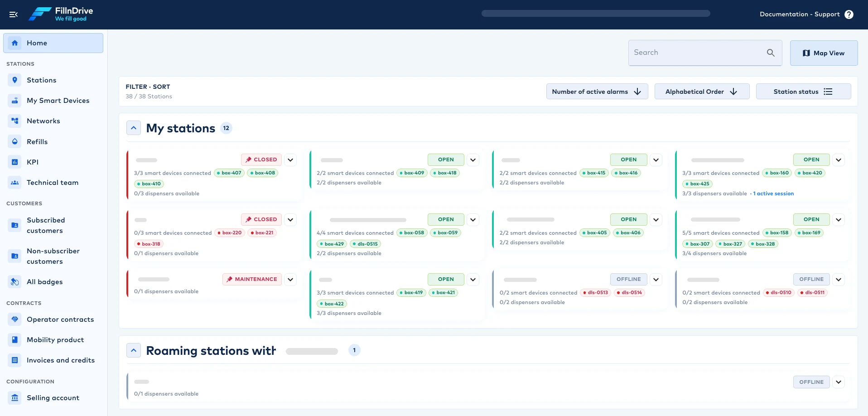Image resolution: width=868 pixels, height=416 pixels.
Task: Click the 12 count badge beside My stations
Action: pos(226,128)
